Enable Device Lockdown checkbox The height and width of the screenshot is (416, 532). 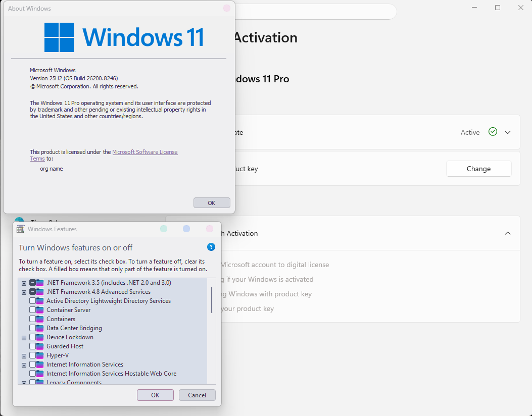32,337
